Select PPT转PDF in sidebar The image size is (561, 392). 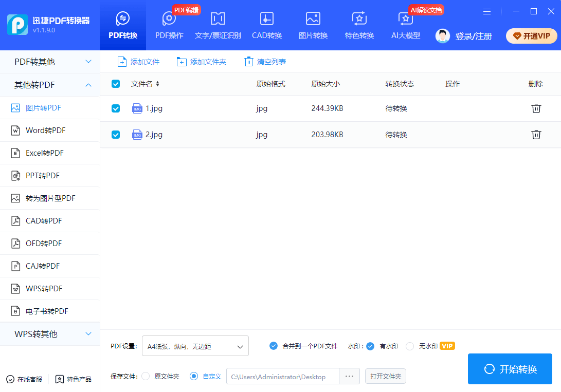[x=50, y=176]
